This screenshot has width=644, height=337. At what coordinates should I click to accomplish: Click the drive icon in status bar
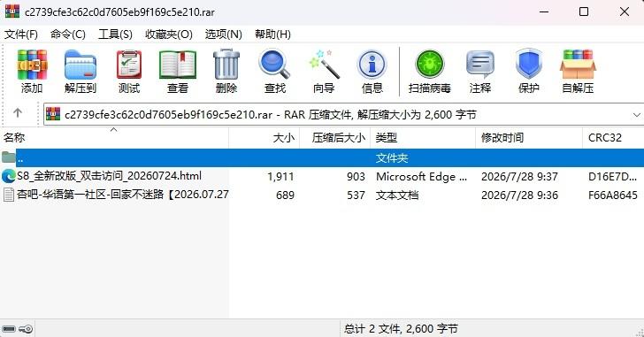point(9,329)
